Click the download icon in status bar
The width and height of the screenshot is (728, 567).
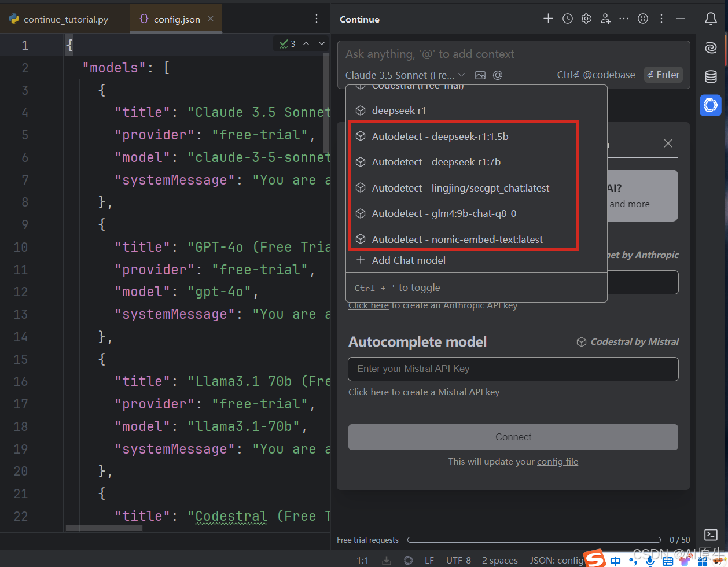pyautogui.click(x=387, y=560)
